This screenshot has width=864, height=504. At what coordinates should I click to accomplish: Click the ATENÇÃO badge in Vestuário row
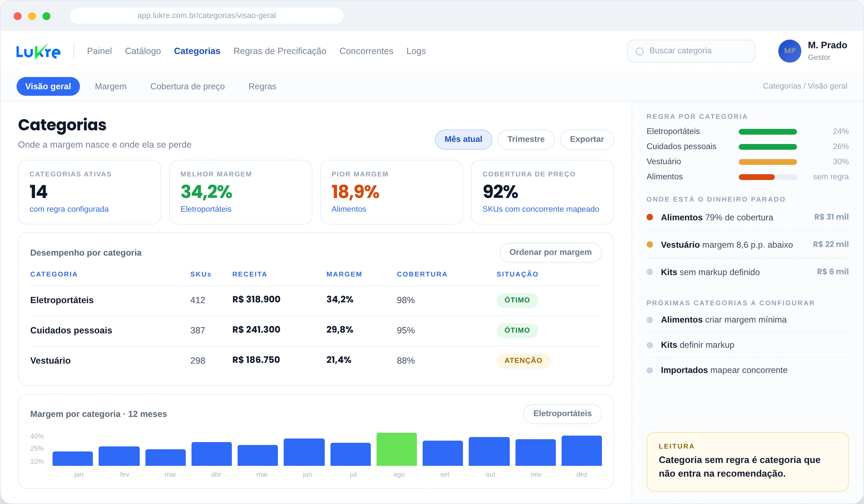pyautogui.click(x=523, y=361)
